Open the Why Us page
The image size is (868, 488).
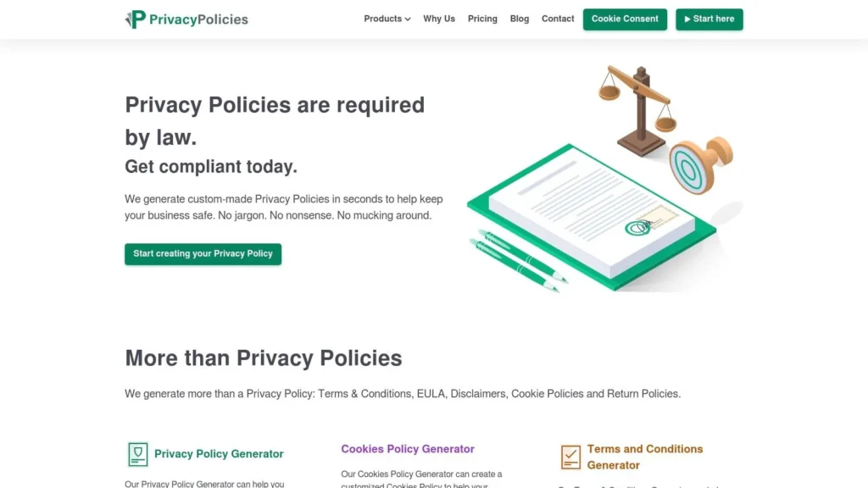coord(439,19)
